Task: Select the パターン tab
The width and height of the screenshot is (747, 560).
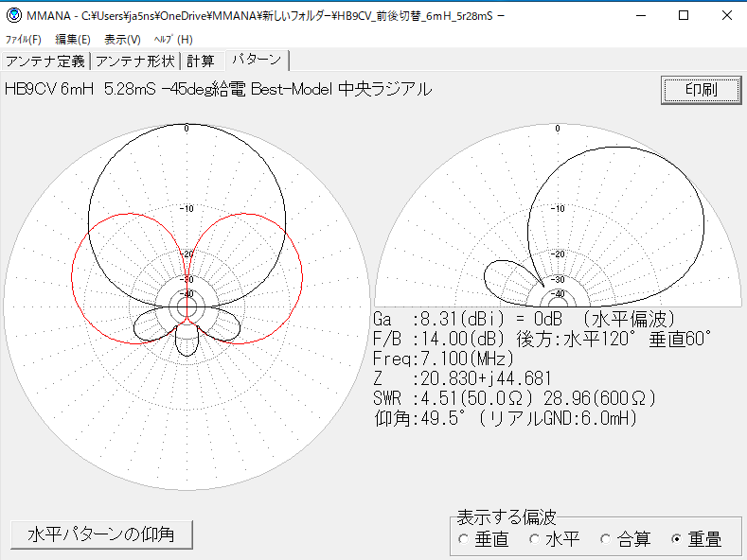Action: (x=257, y=60)
